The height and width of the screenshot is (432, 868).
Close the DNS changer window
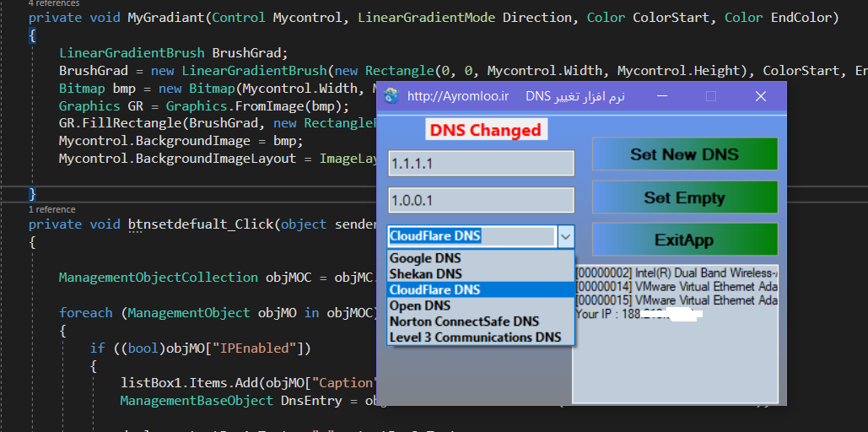click(761, 96)
